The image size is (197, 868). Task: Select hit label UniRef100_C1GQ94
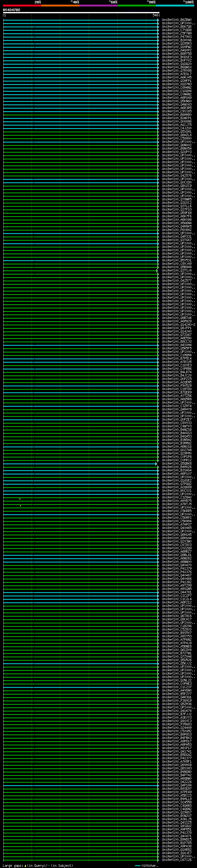click(x=177, y=91)
